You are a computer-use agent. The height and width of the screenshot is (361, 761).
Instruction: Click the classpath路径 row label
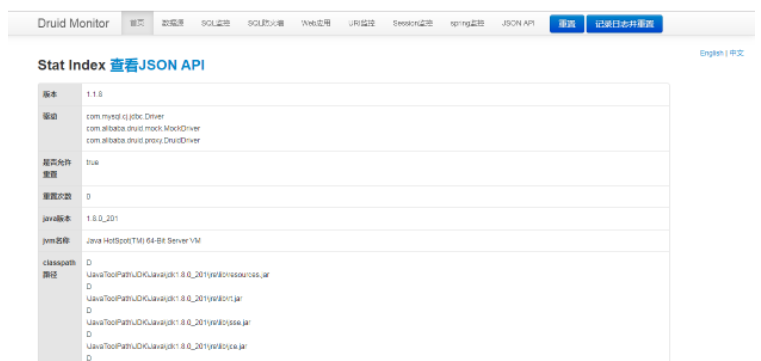[59, 269]
